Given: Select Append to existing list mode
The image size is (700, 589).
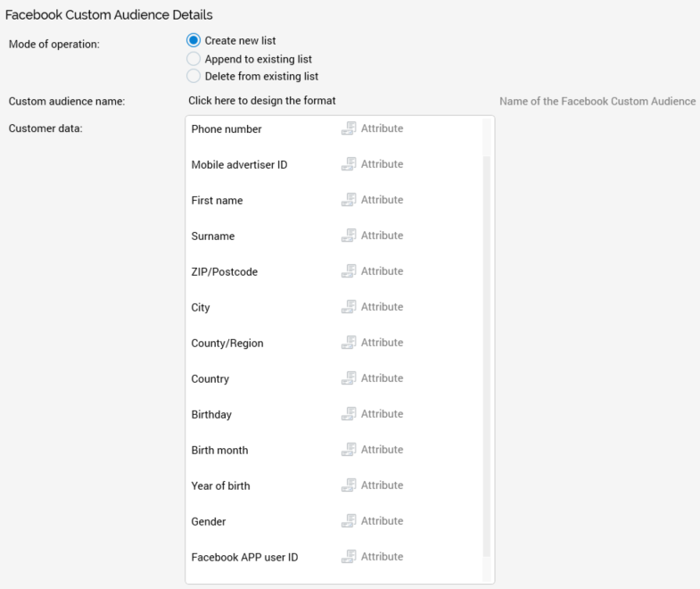Looking at the screenshot, I should point(194,59).
